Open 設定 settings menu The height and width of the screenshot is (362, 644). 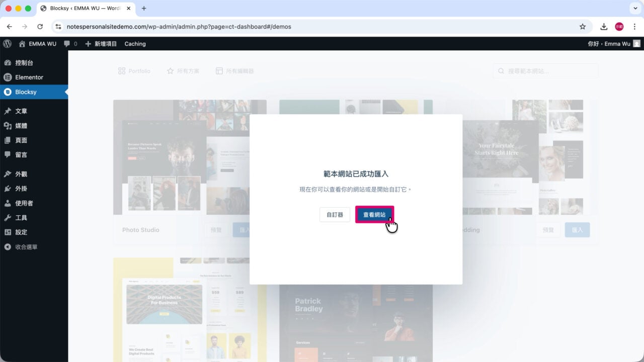tap(34, 232)
